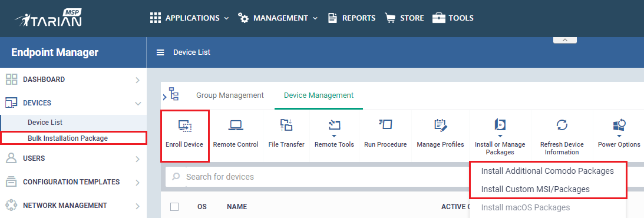The height and width of the screenshot is (218, 644).
Task: Click the Install or Manage Packages icon
Action: pos(500,125)
